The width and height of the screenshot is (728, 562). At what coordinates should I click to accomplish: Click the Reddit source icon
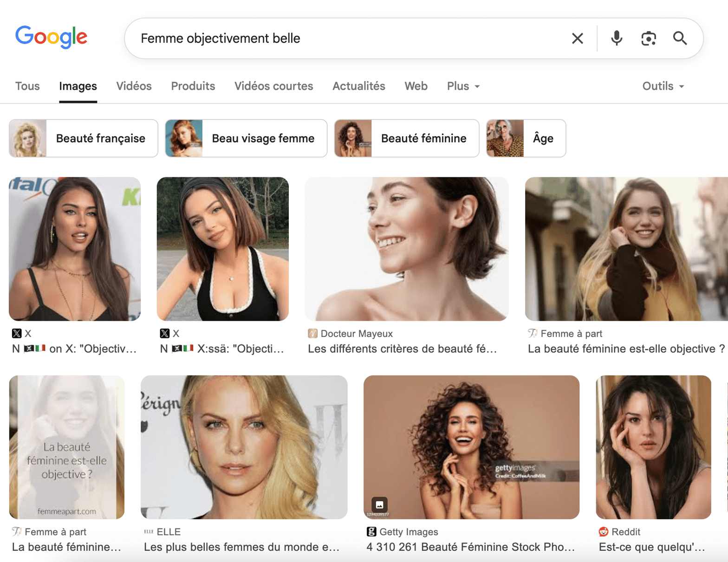[604, 532]
